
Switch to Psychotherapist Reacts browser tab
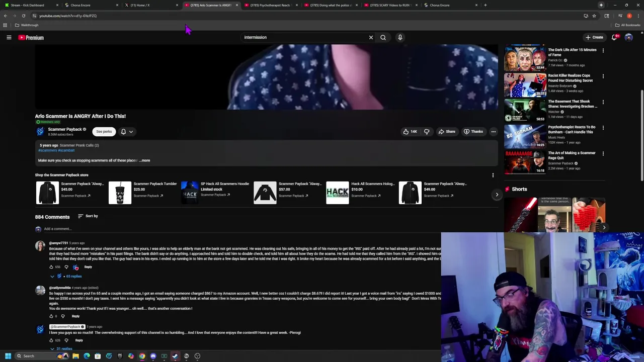(271, 5)
